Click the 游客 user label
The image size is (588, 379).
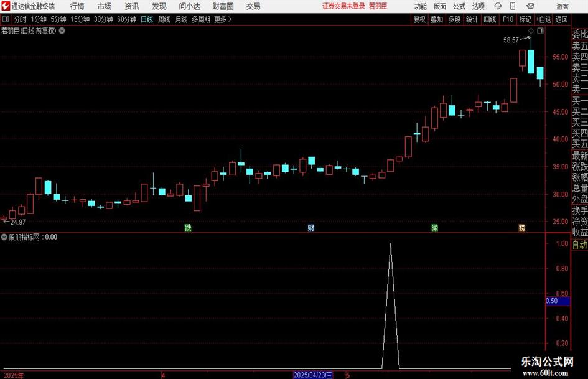click(562, 6)
